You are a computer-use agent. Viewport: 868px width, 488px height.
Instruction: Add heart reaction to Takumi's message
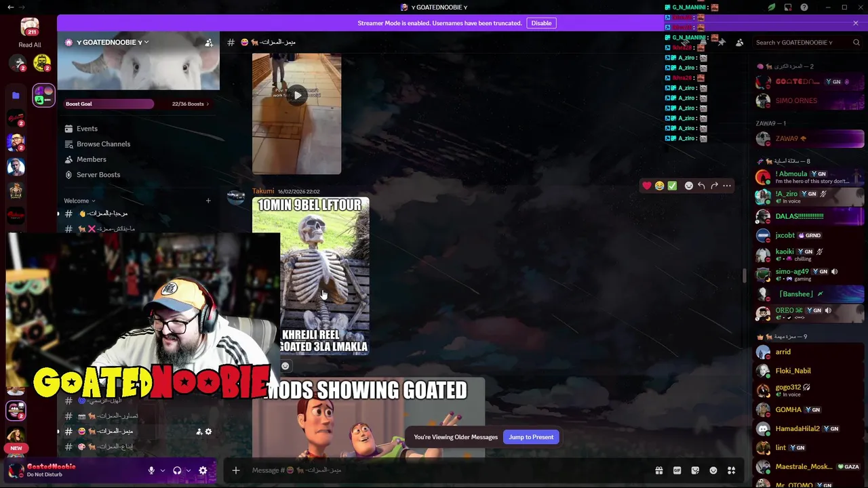(x=647, y=186)
